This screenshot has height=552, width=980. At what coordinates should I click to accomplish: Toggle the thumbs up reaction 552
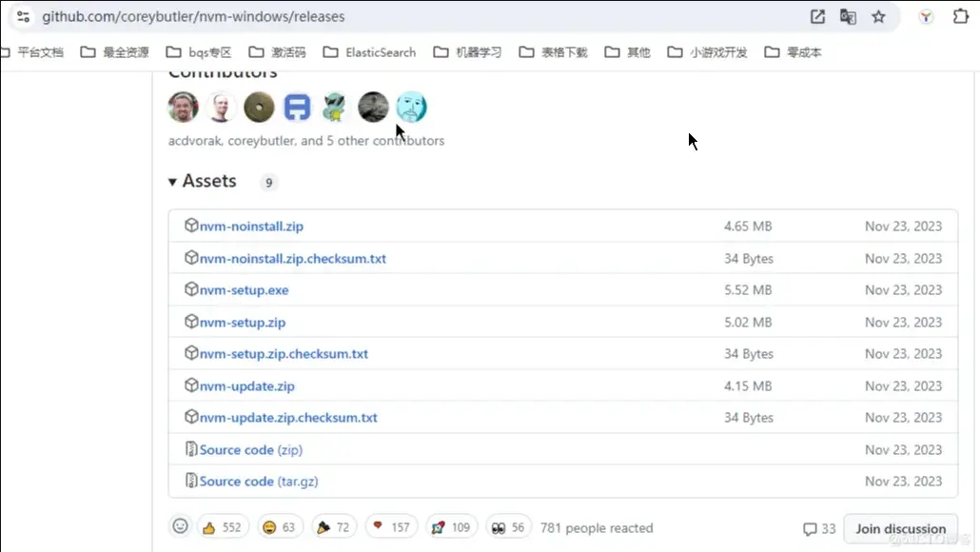coord(222,527)
